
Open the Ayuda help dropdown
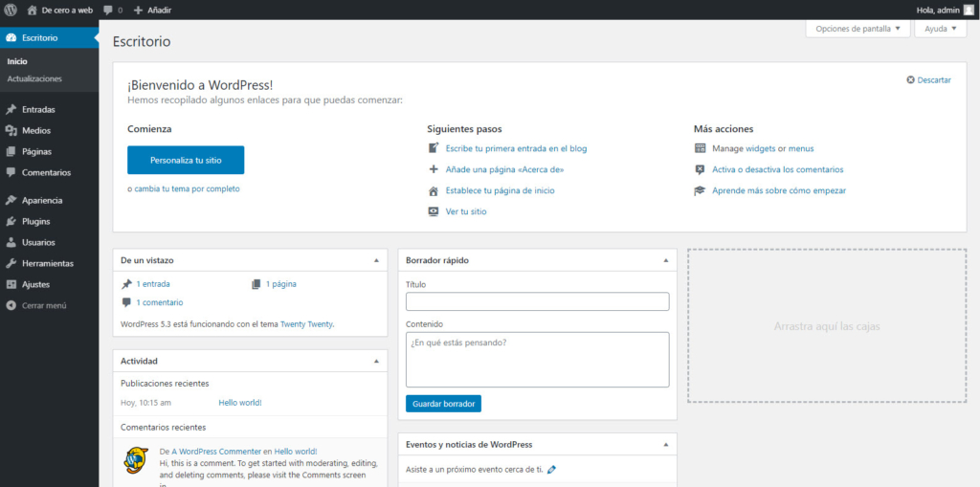(x=941, y=29)
